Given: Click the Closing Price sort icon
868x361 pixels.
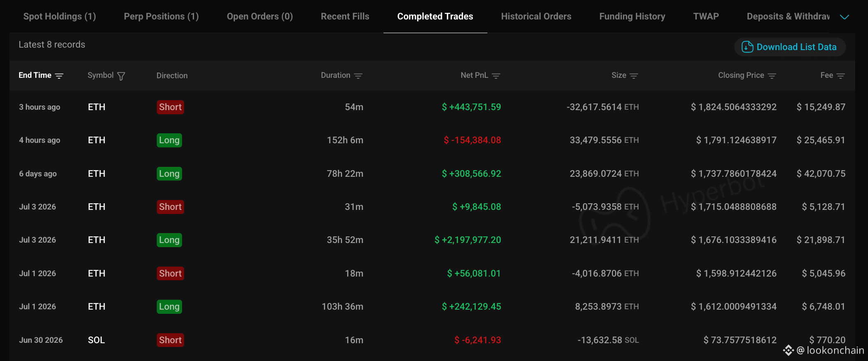Looking at the screenshot, I should pos(772,76).
